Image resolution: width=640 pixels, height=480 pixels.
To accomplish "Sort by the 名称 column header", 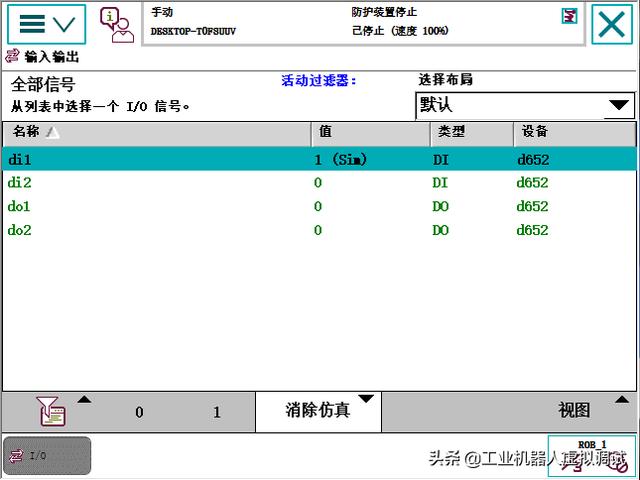I will tap(157, 133).
